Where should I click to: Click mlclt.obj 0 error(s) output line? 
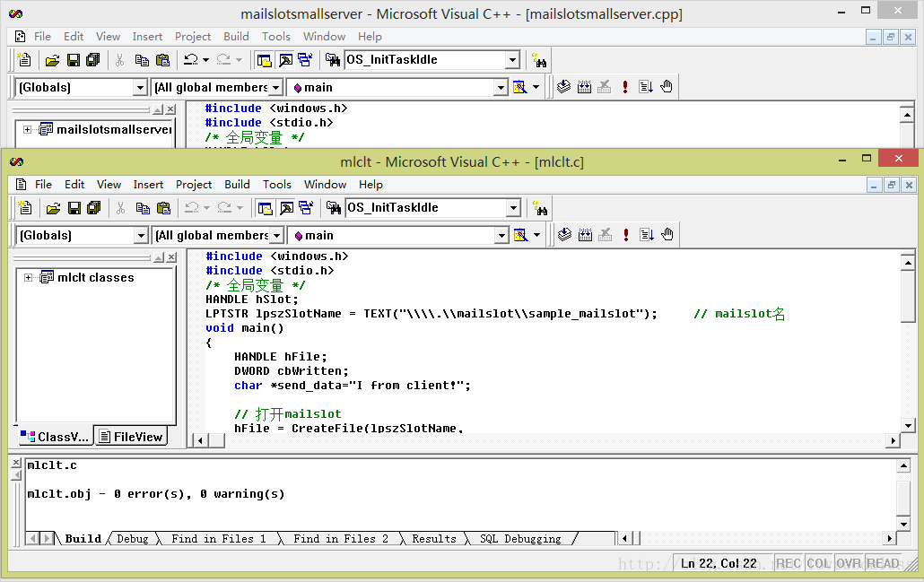click(155, 493)
